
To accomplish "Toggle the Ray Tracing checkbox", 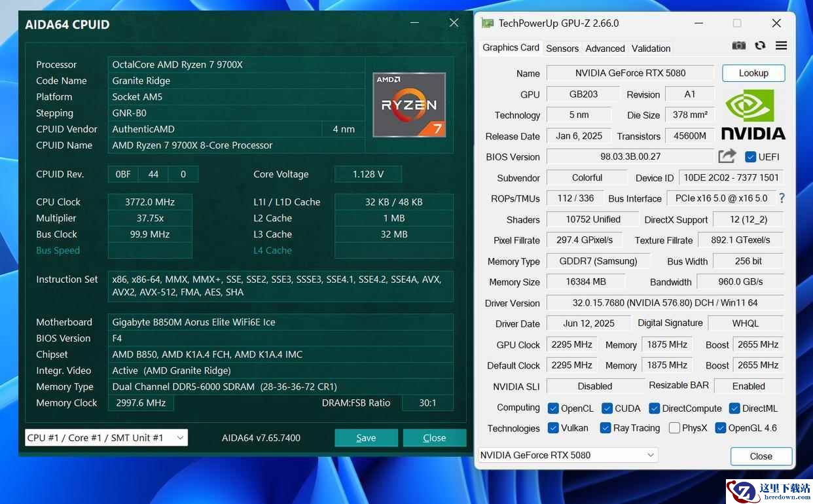I will pyautogui.click(x=605, y=428).
